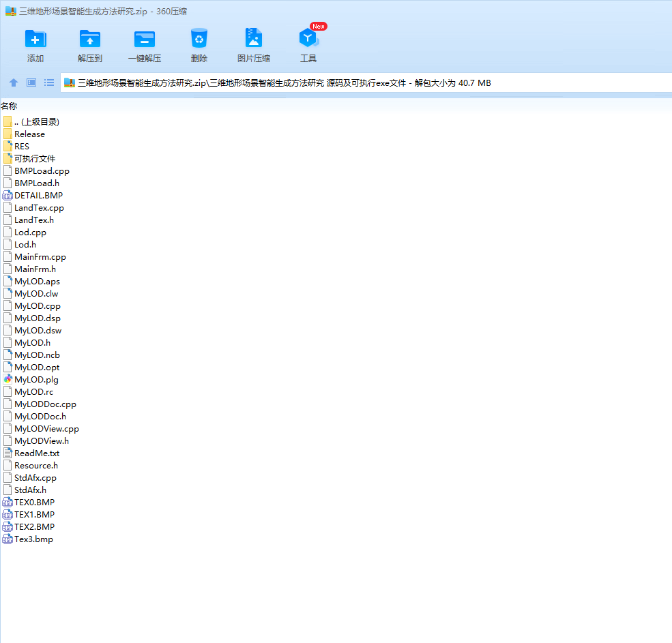The width and height of the screenshot is (672, 643).
Task: Click the Tex3.bmp file icon
Action: tap(8, 539)
